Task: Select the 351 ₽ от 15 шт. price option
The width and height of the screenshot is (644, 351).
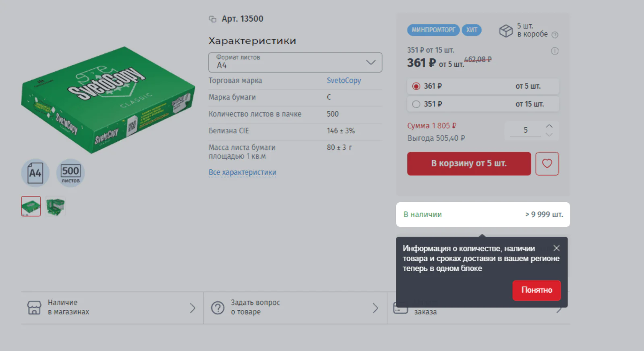Action: coord(483,104)
